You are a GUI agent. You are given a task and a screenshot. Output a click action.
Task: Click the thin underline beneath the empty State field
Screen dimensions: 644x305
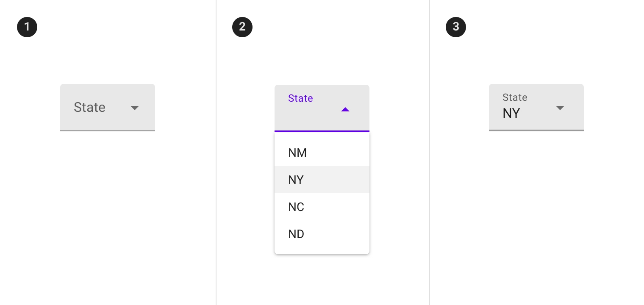pyautogui.click(x=108, y=131)
